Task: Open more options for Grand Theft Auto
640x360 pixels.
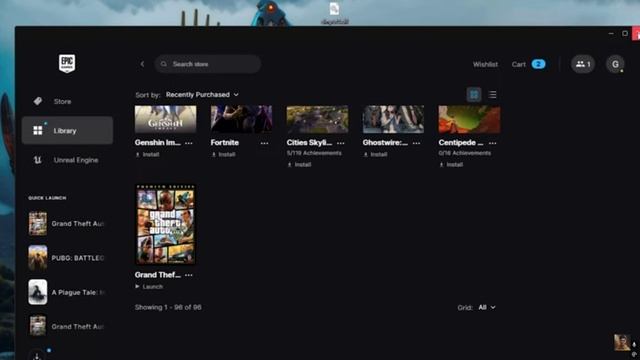Action: [189, 275]
